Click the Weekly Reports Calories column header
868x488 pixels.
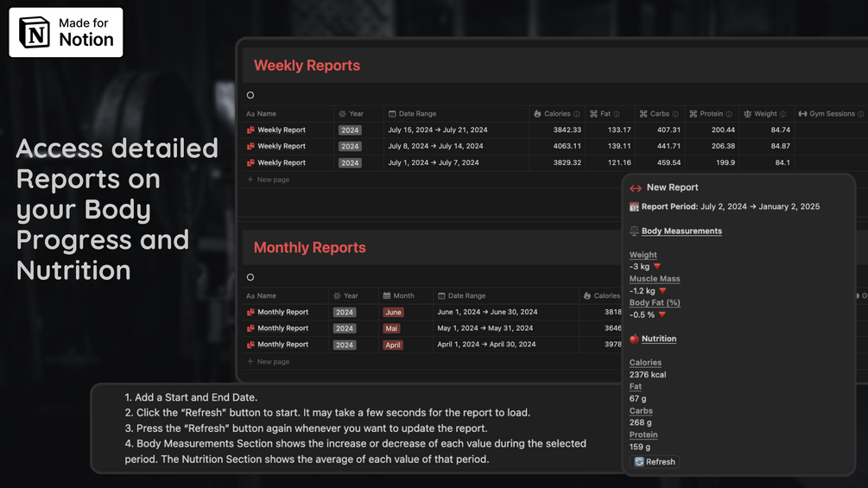[557, 114]
